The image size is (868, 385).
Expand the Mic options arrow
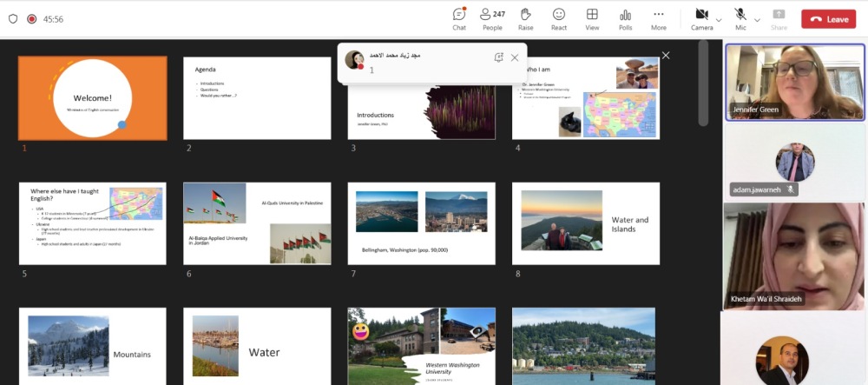(x=758, y=19)
